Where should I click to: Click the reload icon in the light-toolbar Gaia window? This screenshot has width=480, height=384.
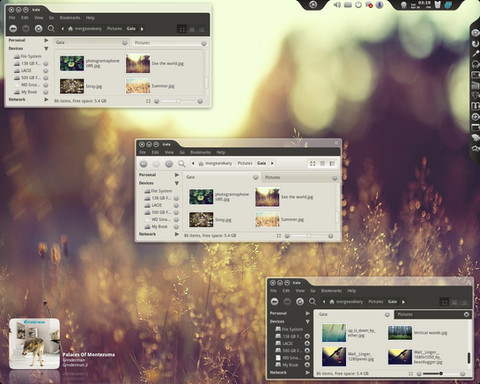[169, 164]
